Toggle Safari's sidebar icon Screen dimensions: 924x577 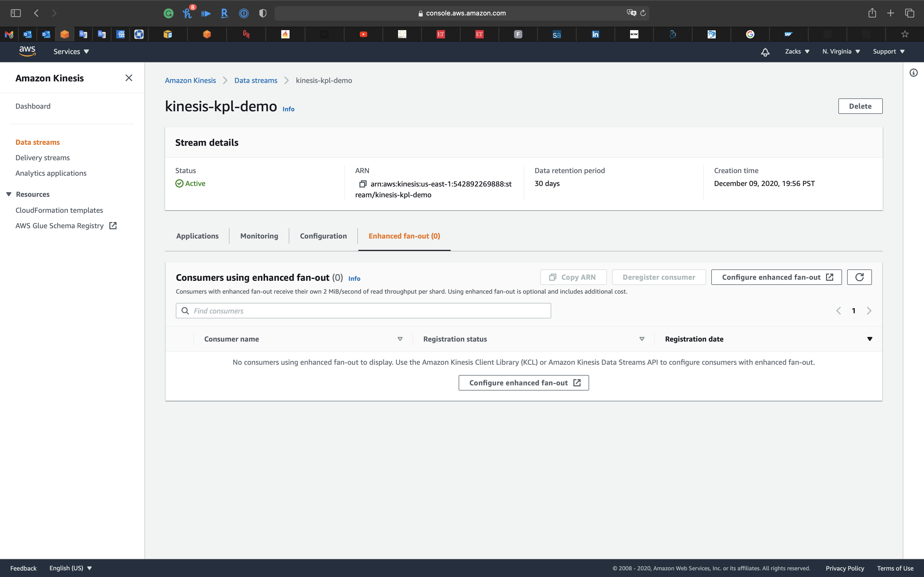[16, 13]
